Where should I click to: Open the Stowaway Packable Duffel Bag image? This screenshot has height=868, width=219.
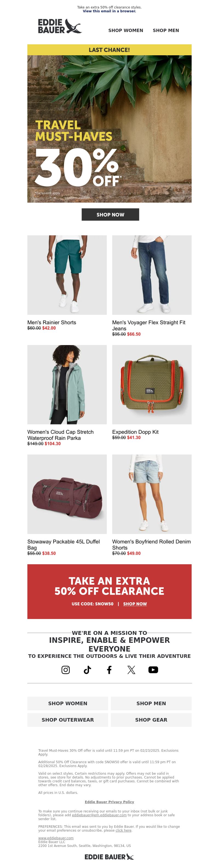tap(67, 494)
